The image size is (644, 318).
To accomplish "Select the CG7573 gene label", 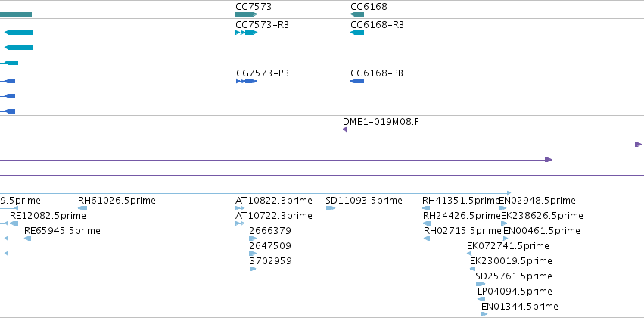I will pos(254,7).
